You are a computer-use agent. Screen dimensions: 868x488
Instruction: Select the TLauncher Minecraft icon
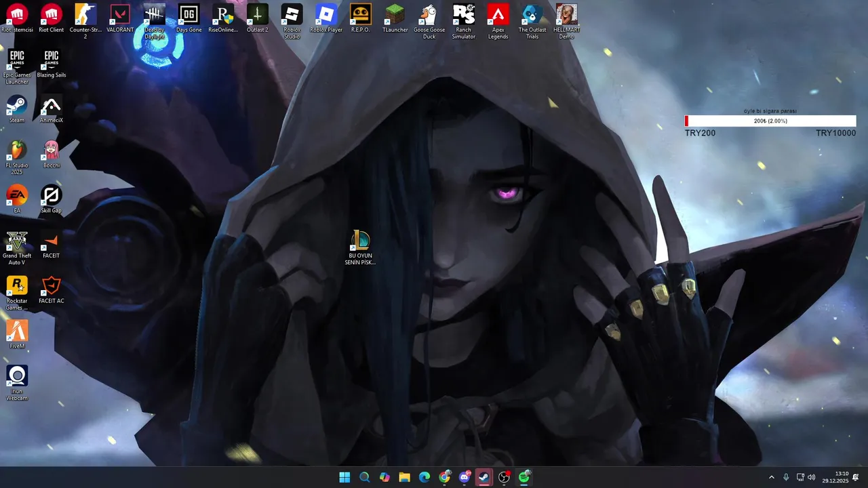point(395,18)
